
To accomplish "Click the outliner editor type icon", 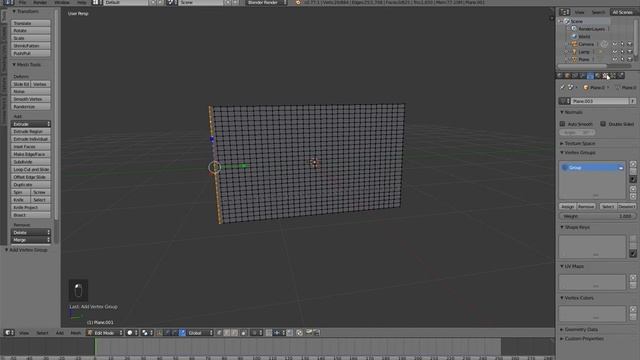I will click(x=564, y=12).
